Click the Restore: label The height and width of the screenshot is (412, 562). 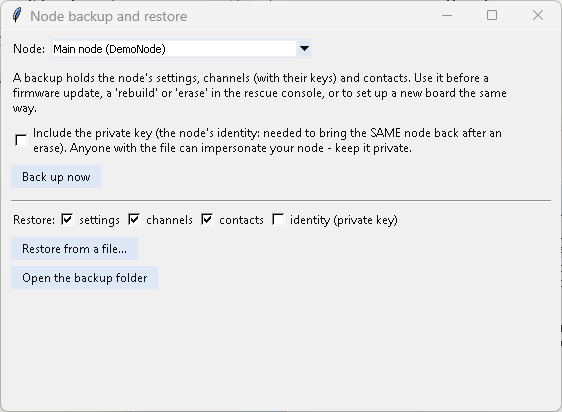(34, 219)
